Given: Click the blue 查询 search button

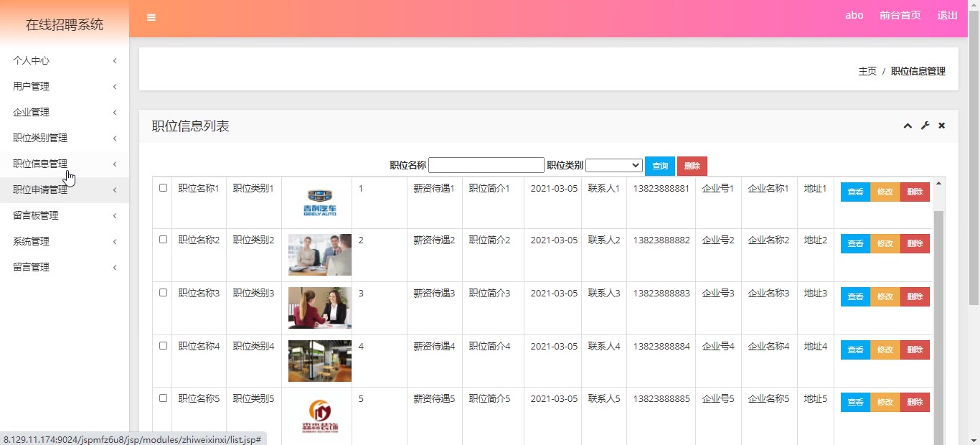Looking at the screenshot, I should (659, 166).
